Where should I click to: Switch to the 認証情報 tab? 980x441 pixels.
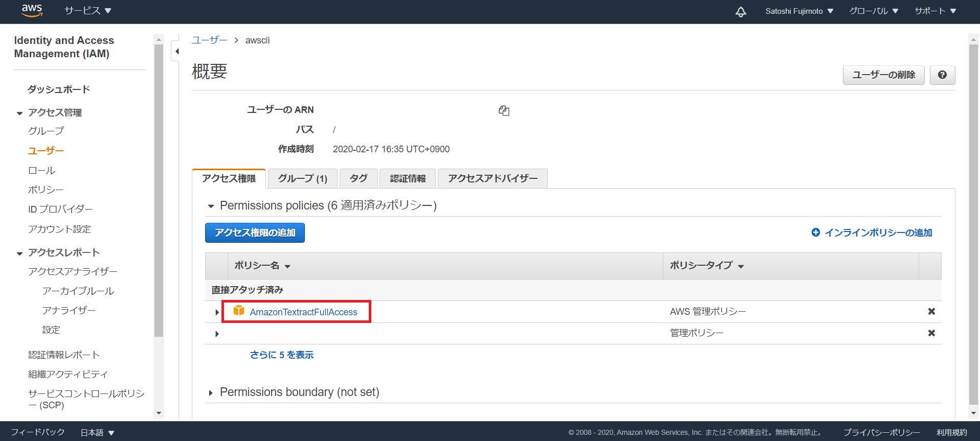point(408,178)
